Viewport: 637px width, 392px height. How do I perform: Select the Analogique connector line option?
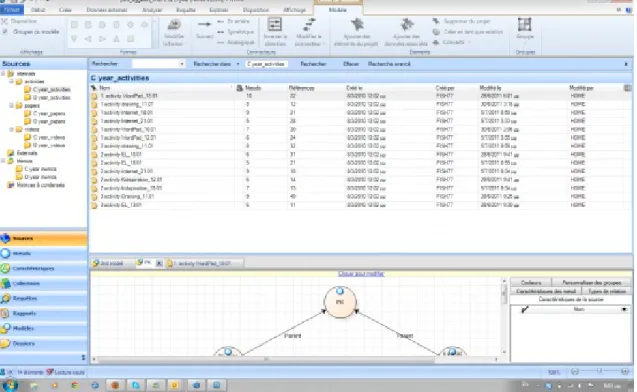(236, 42)
